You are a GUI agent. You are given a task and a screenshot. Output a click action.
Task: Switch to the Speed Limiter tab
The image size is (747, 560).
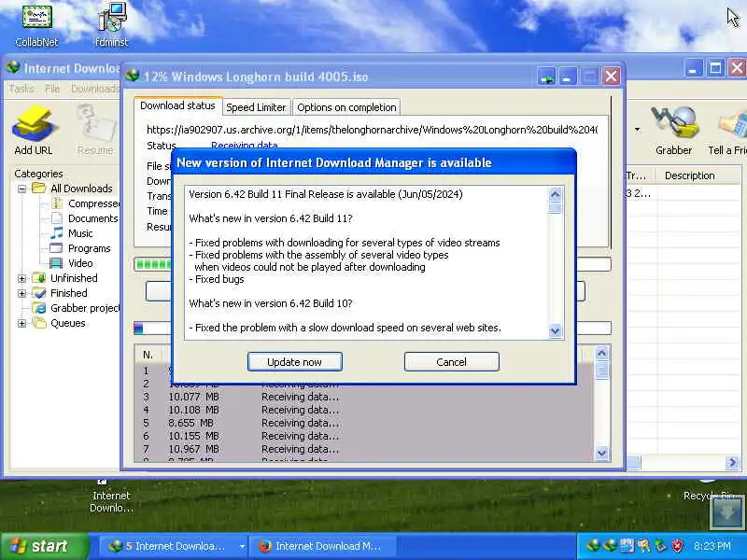click(x=256, y=107)
